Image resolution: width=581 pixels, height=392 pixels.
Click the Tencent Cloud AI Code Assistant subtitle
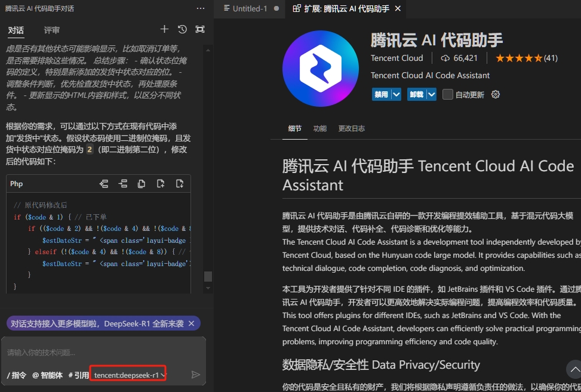(x=430, y=76)
